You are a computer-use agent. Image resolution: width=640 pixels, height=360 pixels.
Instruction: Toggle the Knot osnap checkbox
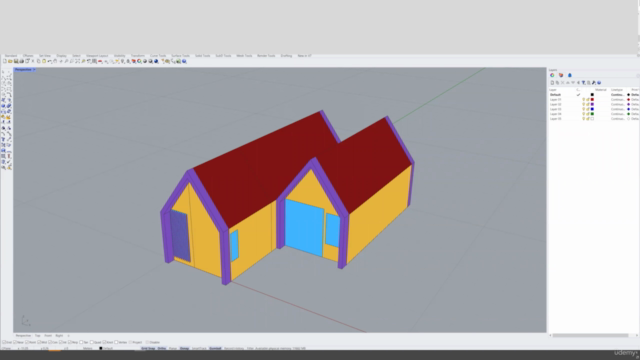[x=104, y=342]
